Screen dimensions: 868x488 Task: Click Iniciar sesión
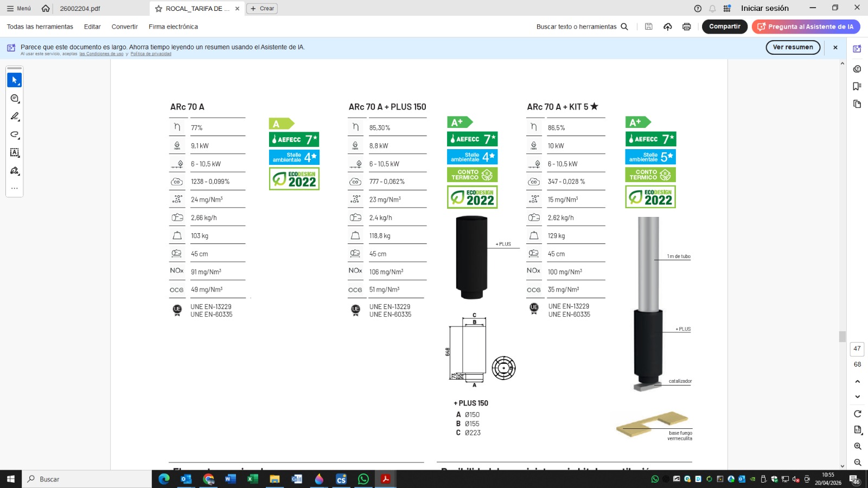pyautogui.click(x=765, y=8)
